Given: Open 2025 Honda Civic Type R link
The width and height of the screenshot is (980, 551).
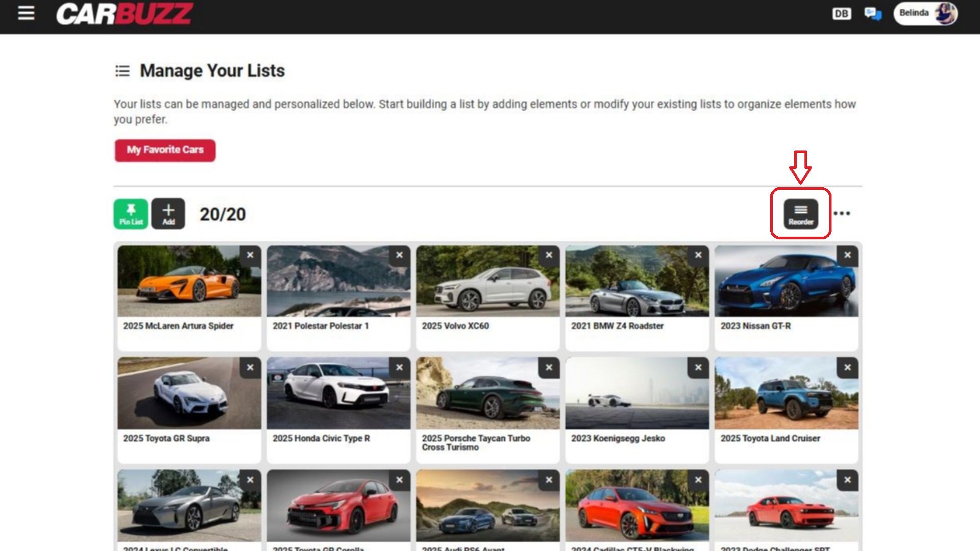Looking at the screenshot, I should [x=321, y=438].
